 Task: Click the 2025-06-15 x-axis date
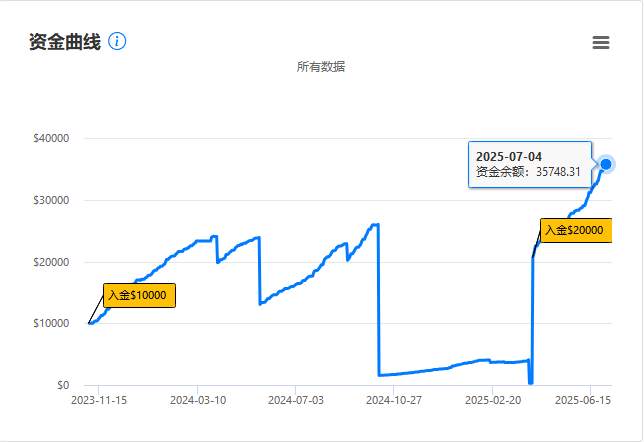(583, 400)
